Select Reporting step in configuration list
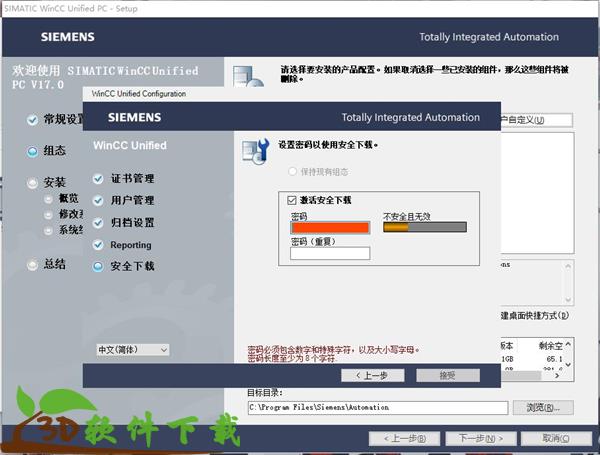This screenshot has height=455, width=600. [x=131, y=245]
